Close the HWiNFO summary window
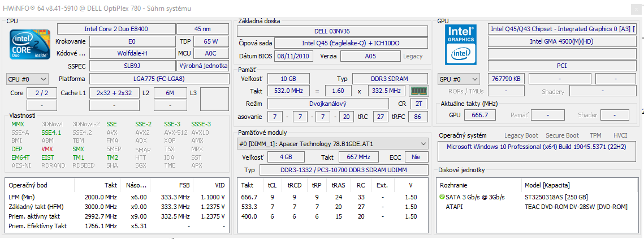 point(637,8)
